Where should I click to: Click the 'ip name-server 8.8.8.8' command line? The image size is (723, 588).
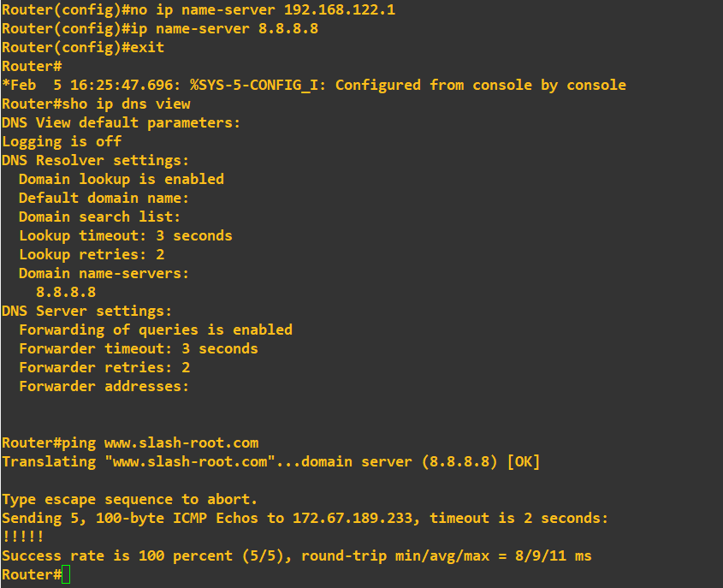pyautogui.click(x=223, y=29)
